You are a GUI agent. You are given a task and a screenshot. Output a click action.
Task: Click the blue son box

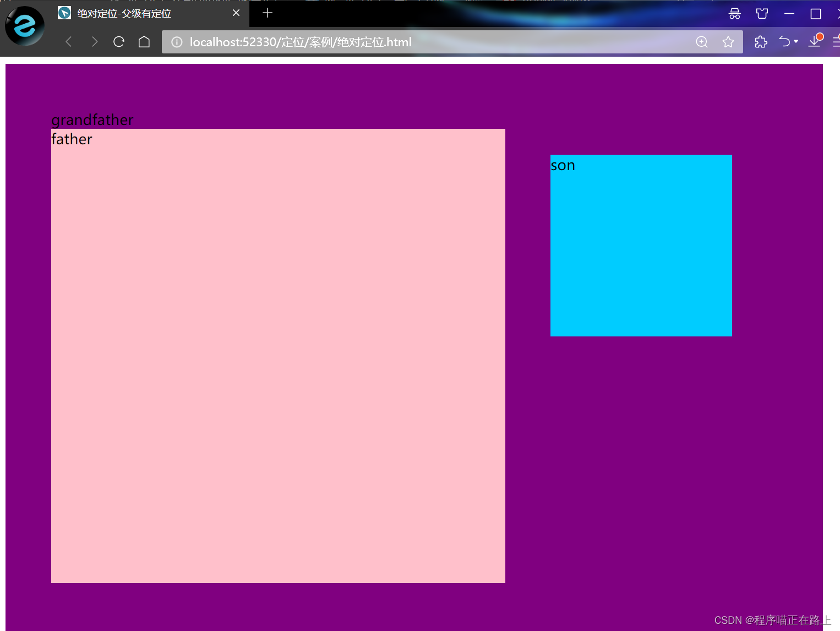pos(641,246)
